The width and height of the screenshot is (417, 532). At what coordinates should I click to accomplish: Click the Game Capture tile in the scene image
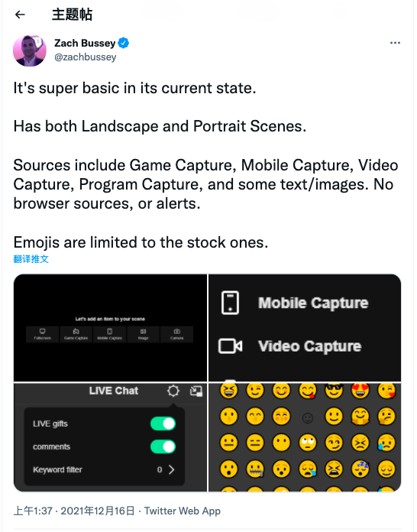(x=76, y=334)
